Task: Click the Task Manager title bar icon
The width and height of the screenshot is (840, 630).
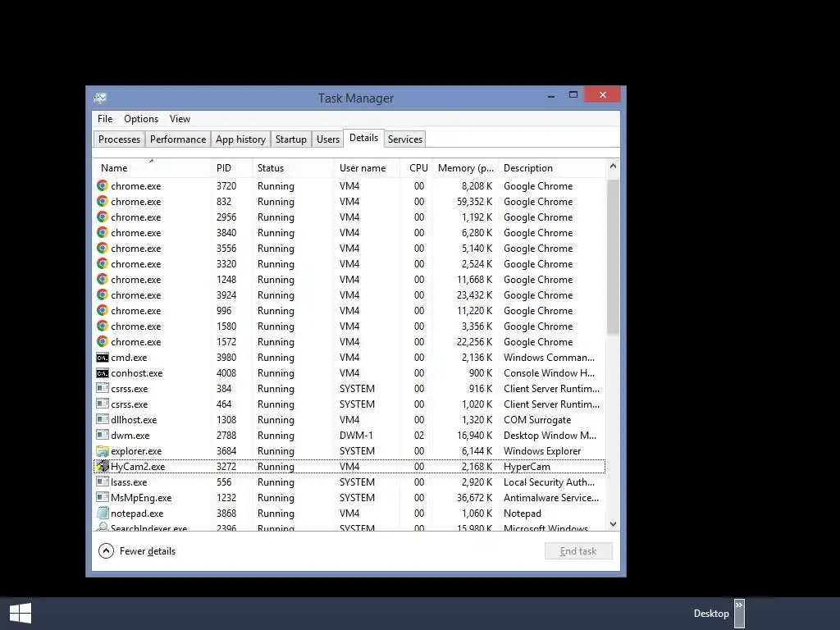Action: click(x=100, y=98)
